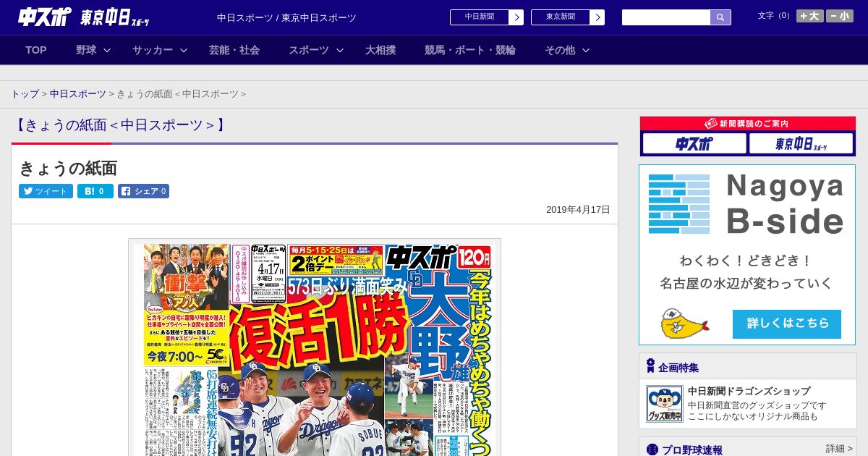This screenshot has height=456, width=868.
Task: Click the プロ野球速報 baseball icon
Action: click(x=652, y=449)
